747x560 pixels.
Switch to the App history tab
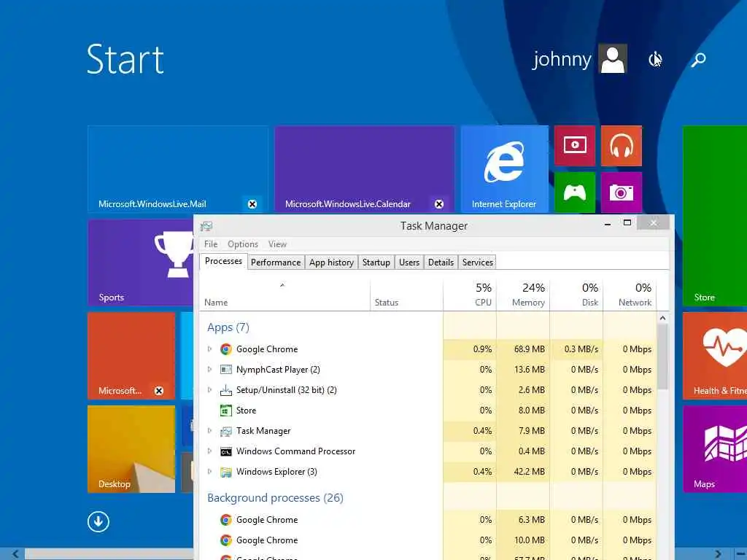pos(331,262)
